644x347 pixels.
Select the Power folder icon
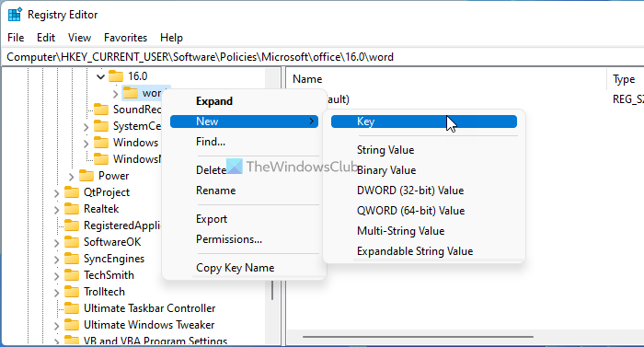(86, 176)
